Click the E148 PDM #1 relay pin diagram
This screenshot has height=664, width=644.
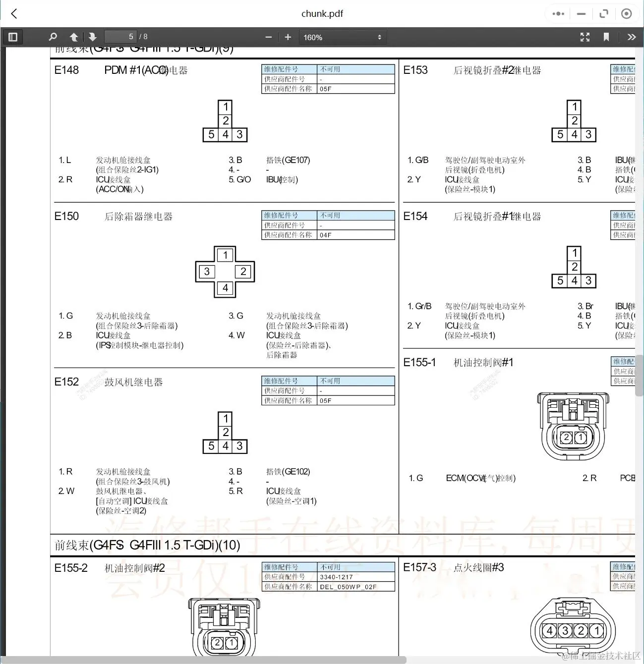pos(225,121)
